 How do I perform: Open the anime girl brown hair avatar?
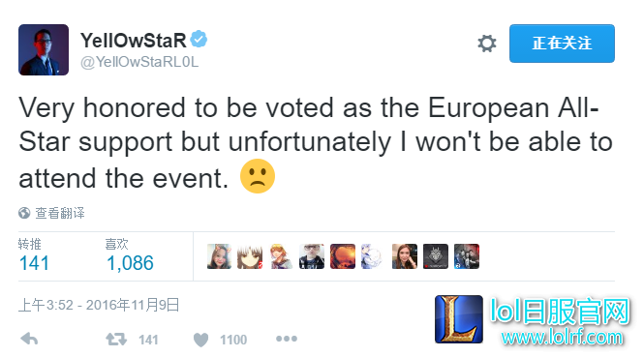coord(250,256)
